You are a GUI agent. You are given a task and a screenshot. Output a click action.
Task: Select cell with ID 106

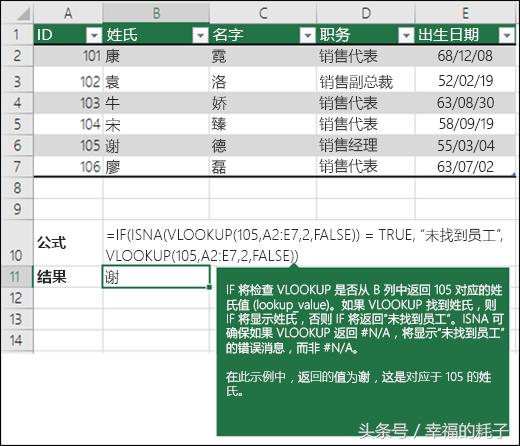tap(68, 166)
